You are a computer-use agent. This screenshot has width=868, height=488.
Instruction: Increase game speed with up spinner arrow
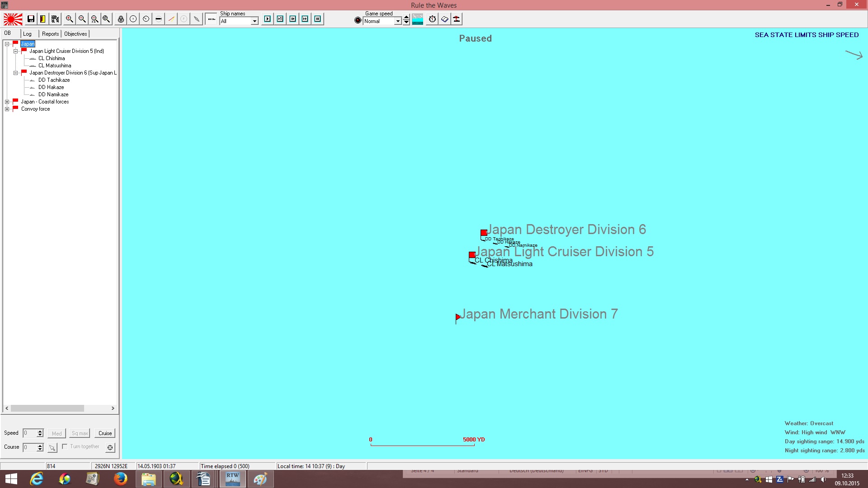coord(406,18)
